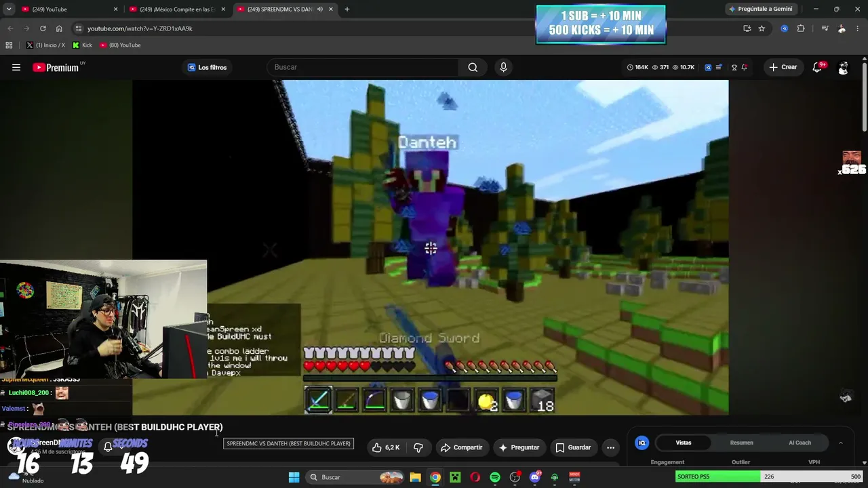Open the Kick bookmark
This screenshot has width=868, height=488.
(x=82, y=45)
